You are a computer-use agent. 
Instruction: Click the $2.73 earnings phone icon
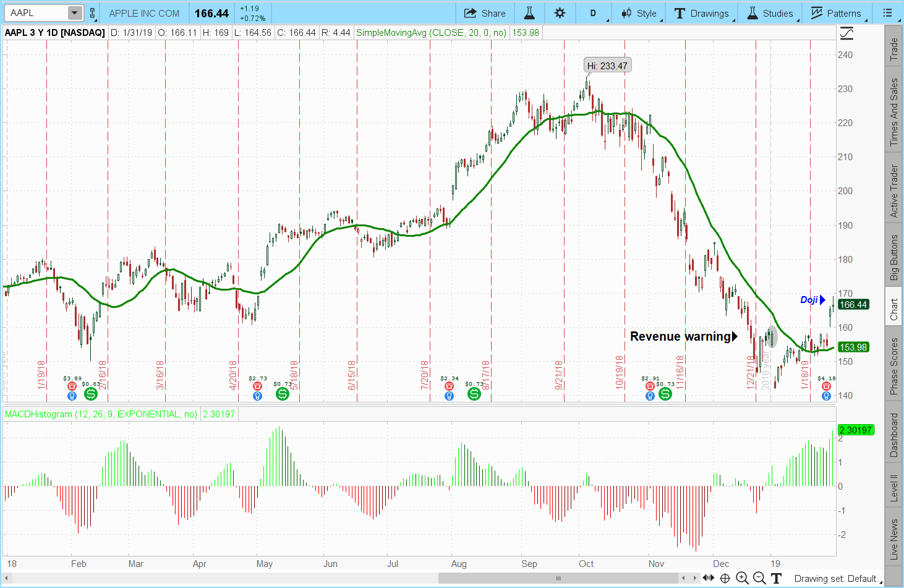point(257,386)
